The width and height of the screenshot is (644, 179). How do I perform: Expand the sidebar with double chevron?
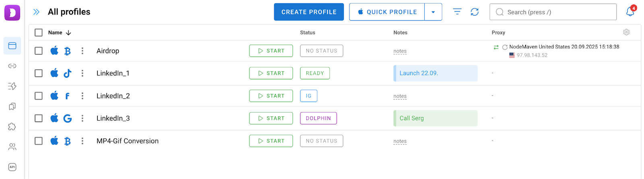(x=36, y=12)
